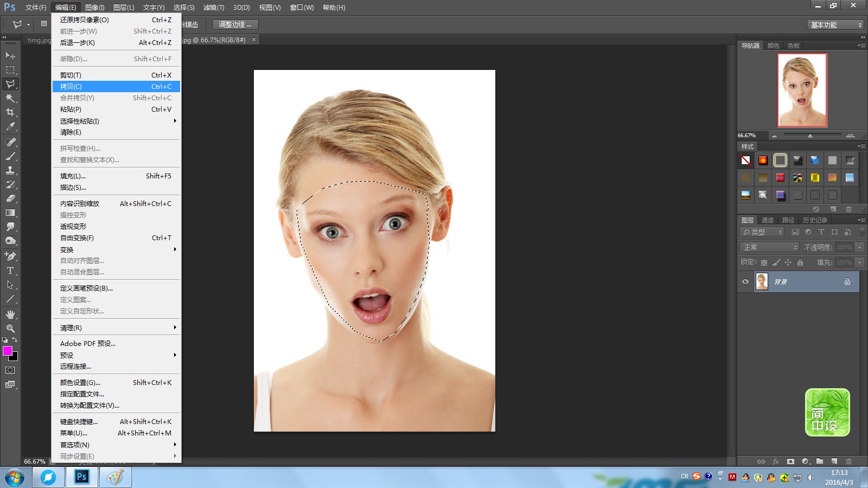Toggle lock transparent pixels

click(x=764, y=262)
